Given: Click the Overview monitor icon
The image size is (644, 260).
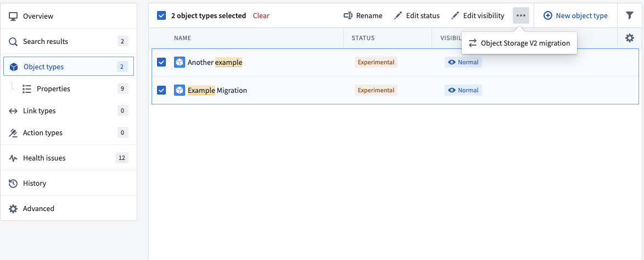Looking at the screenshot, I should [x=13, y=16].
